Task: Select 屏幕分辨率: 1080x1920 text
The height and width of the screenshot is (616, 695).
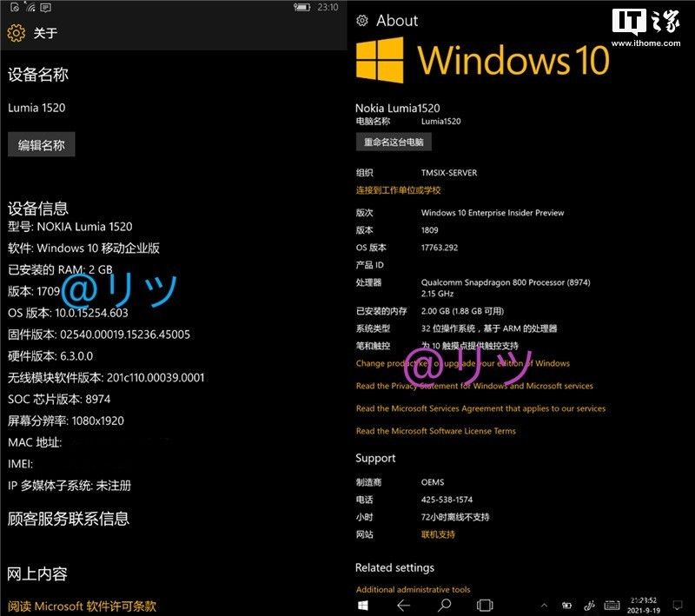Action: point(66,421)
